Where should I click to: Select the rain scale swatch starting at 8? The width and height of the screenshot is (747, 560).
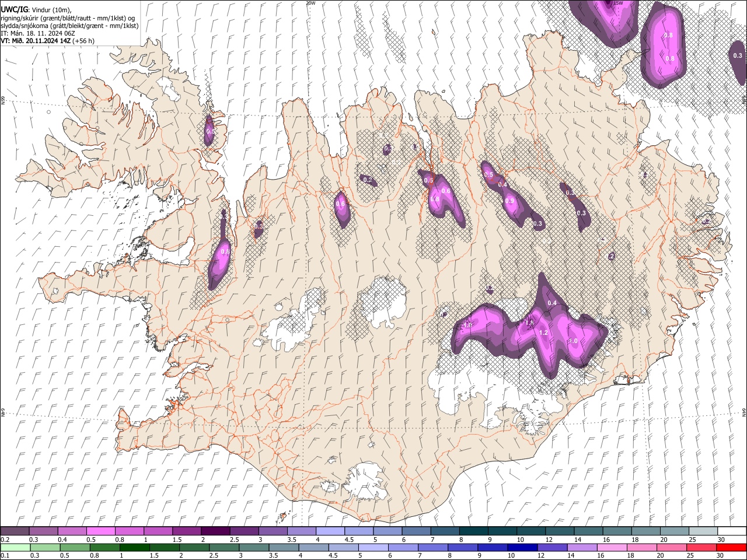click(x=462, y=547)
